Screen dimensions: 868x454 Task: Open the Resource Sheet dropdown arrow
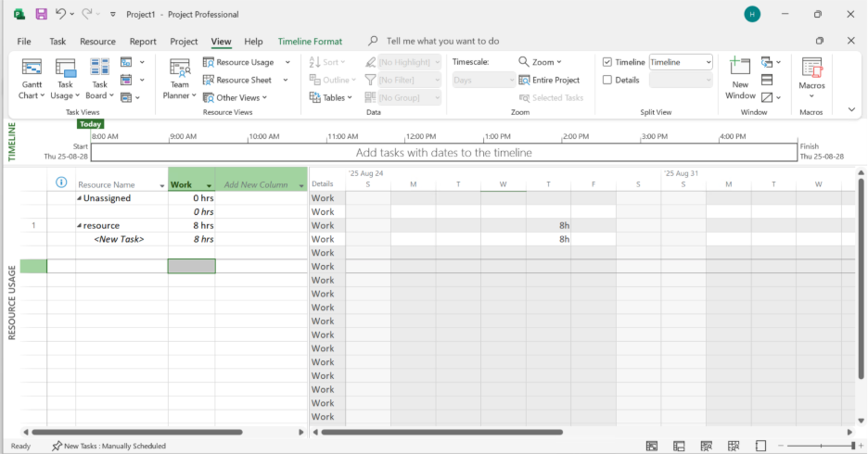(x=286, y=80)
